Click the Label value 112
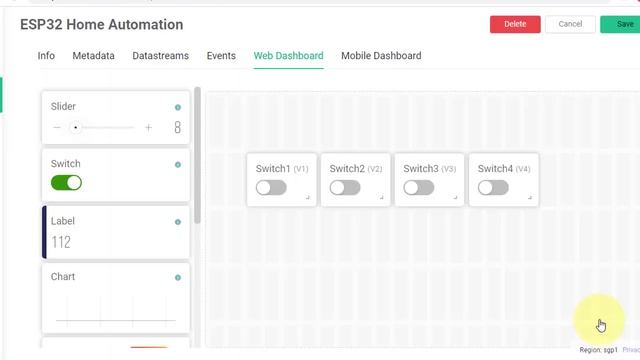The image size is (640, 360). (61, 242)
